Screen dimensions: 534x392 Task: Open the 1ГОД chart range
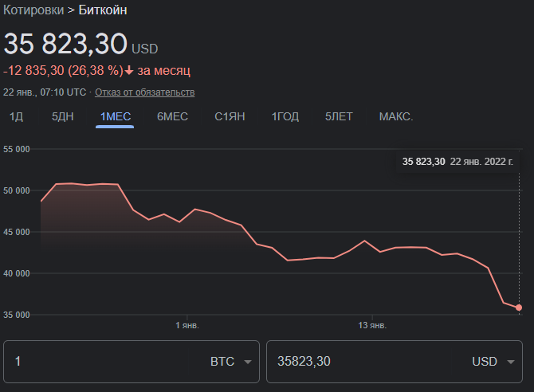(x=285, y=116)
